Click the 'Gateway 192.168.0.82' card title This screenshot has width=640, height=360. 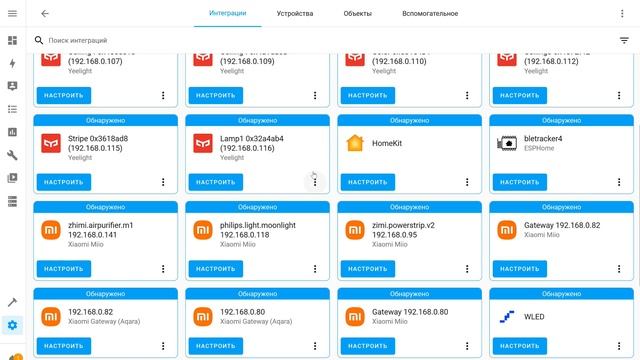coord(562,225)
